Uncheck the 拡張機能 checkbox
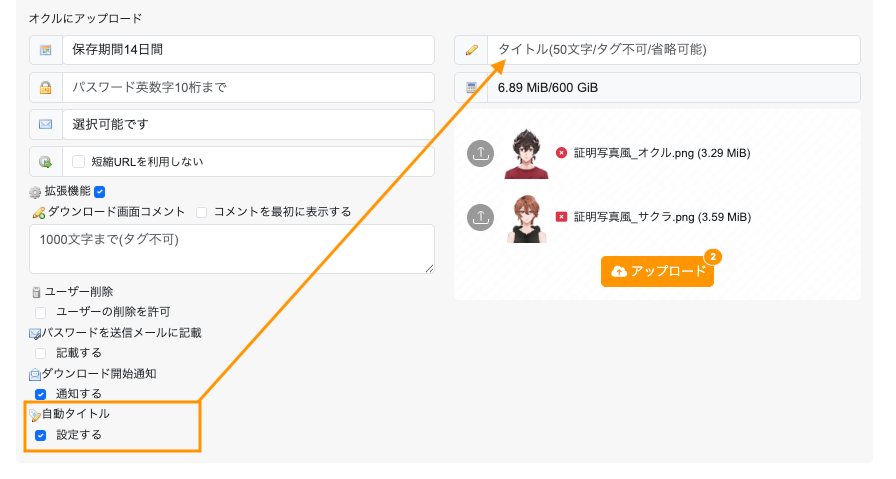Image resolution: width=896 pixels, height=479 pixels. [x=99, y=192]
